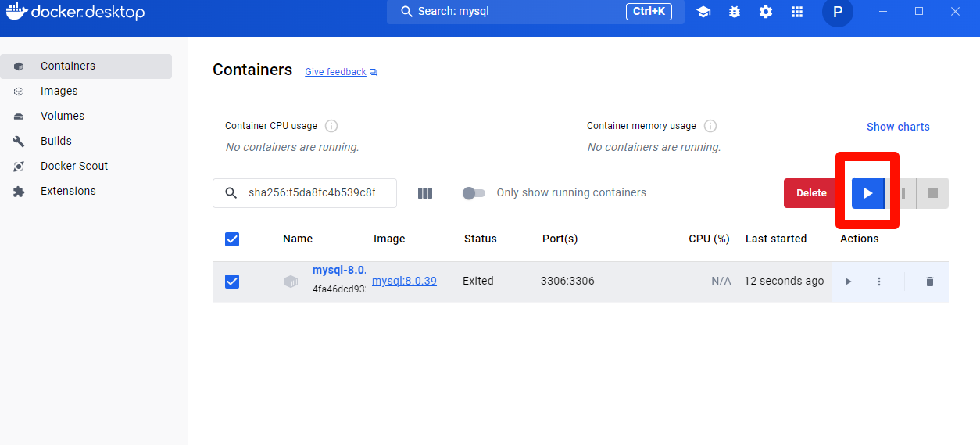Viewport: 980px width, 445px height.
Task: Open the manage columns icon
Action: 425,193
